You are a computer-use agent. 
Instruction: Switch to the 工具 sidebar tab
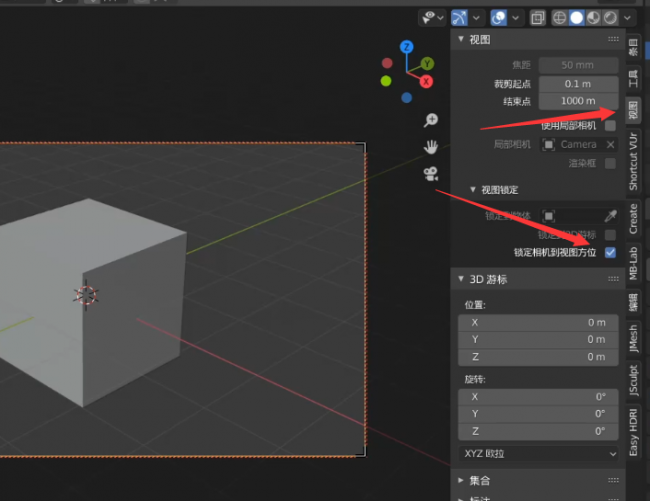[633, 78]
